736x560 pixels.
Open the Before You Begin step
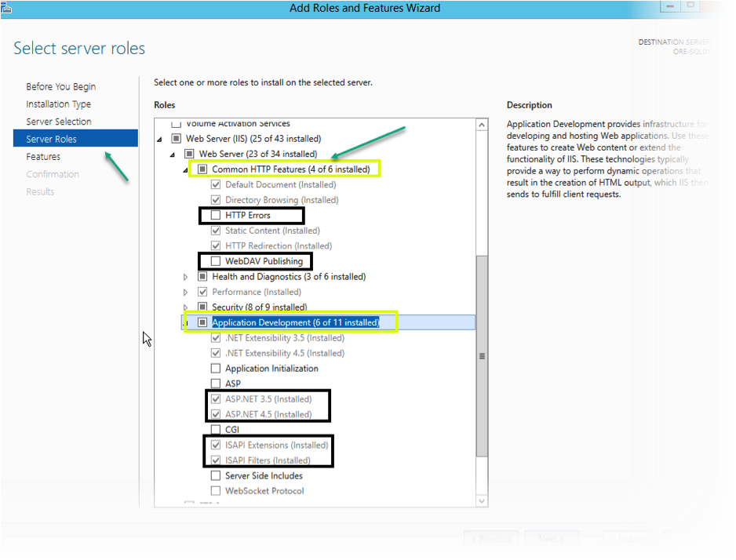click(x=61, y=87)
